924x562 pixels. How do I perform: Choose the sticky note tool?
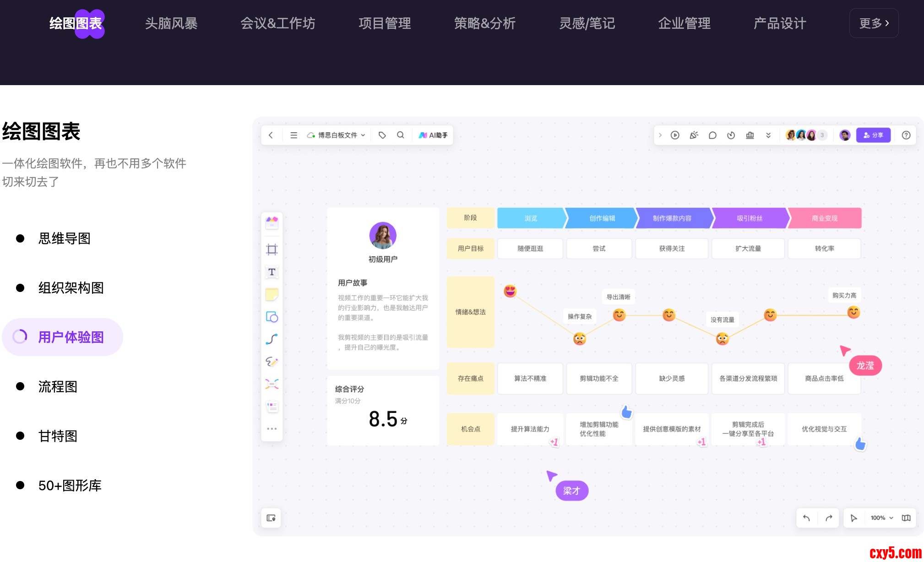point(272,294)
